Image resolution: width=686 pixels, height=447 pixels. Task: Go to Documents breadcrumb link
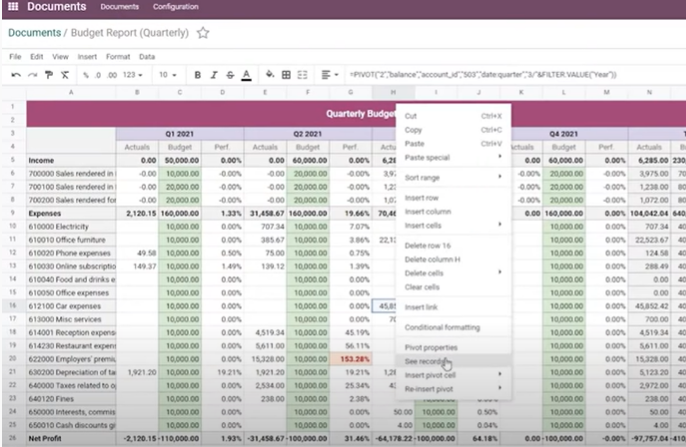click(35, 33)
